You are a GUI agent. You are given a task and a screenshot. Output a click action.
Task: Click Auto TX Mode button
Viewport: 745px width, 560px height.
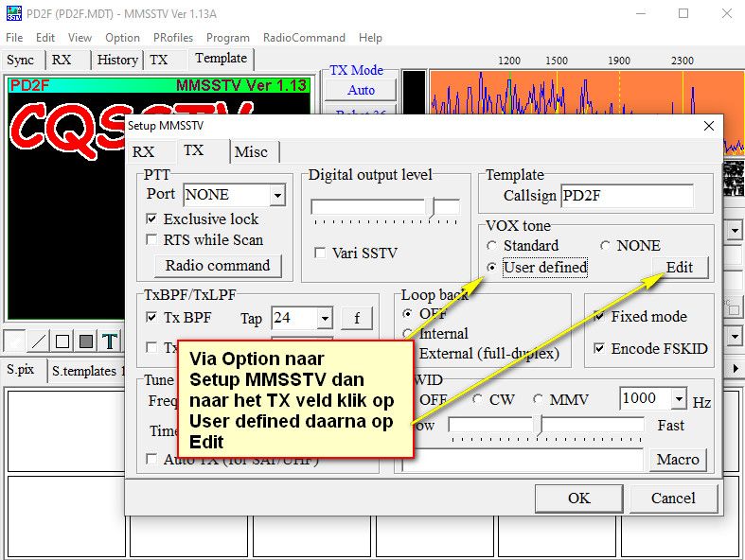click(361, 90)
